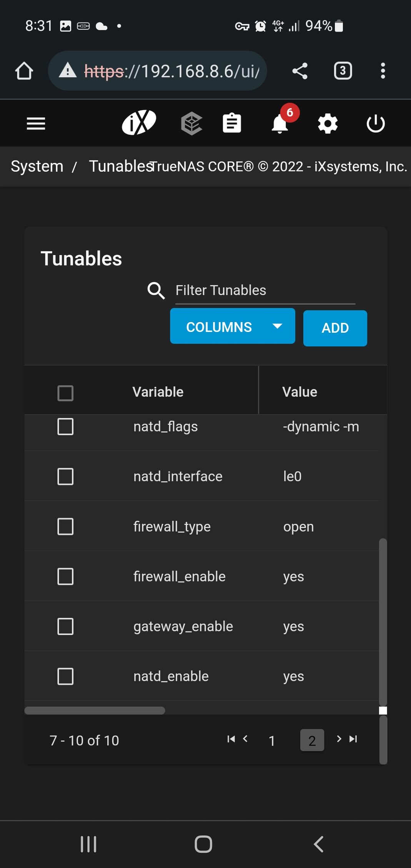
Task: Open the settings gear menu
Action: pos(328,124)
